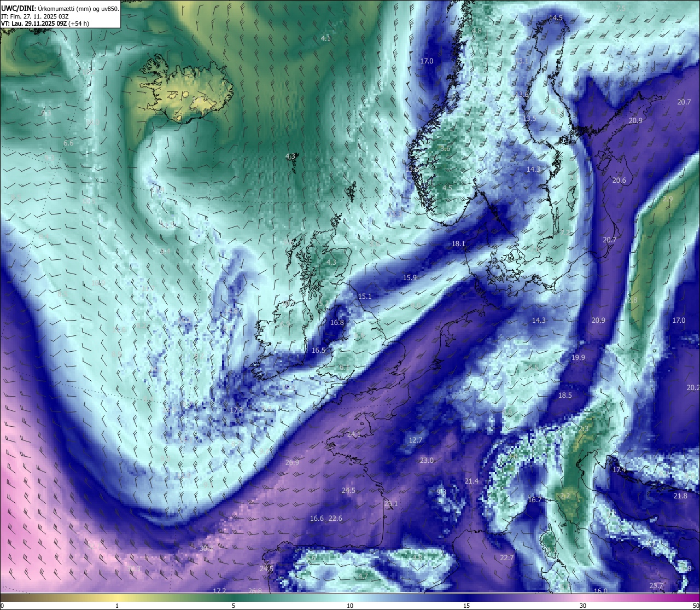Click the 16.7 value near the Alps

(x=534, y=500)
